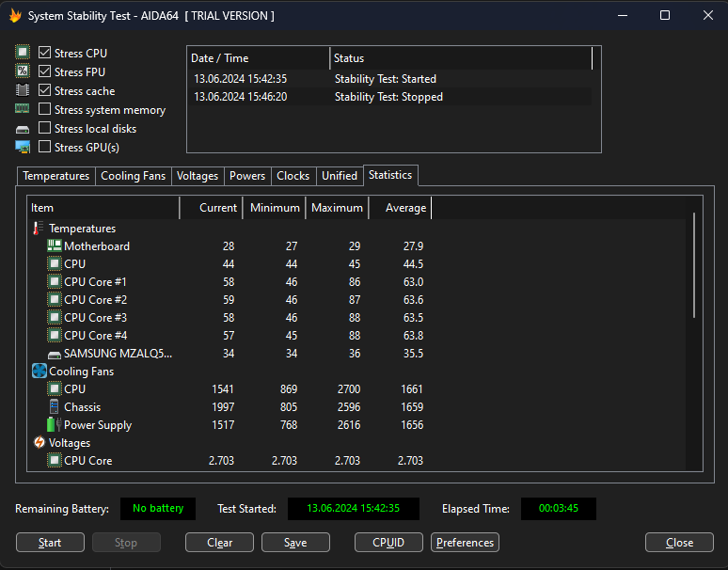Click the Current column header
The width and height of the screenshot is (728, 570).
[x=212, y=208]
